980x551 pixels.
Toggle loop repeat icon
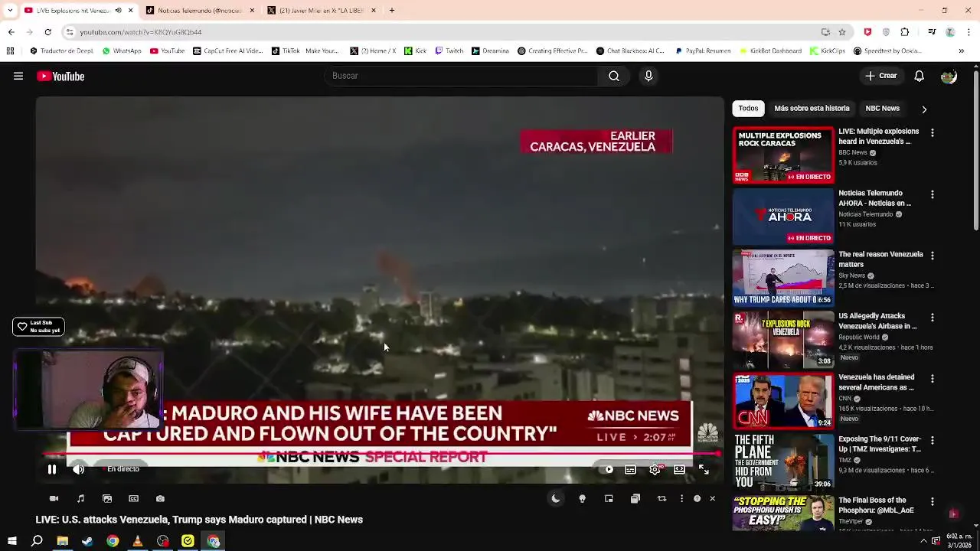point(661,498)
